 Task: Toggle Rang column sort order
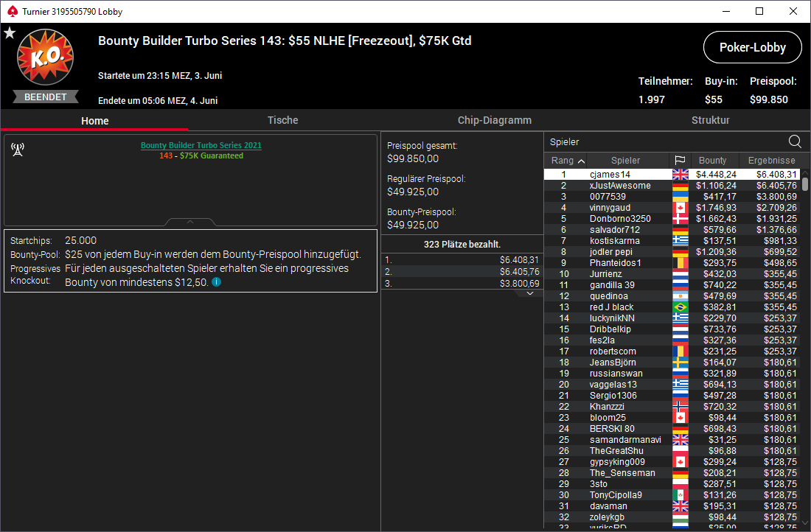coord(568,161)
